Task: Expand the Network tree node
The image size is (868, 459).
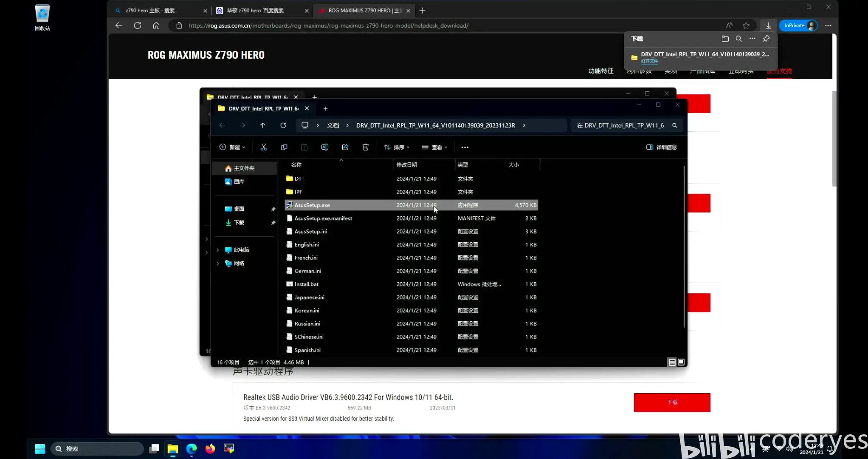Action: (218, 263)
